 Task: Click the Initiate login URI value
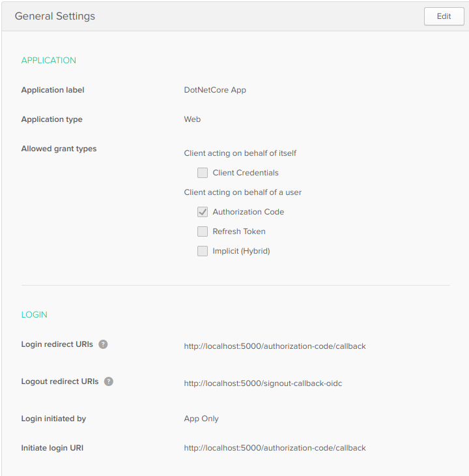(x=274, y=448)
